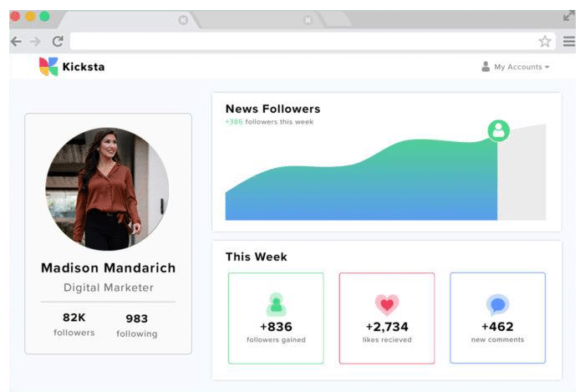Open the browser hamburger menu

click(569, 42)
